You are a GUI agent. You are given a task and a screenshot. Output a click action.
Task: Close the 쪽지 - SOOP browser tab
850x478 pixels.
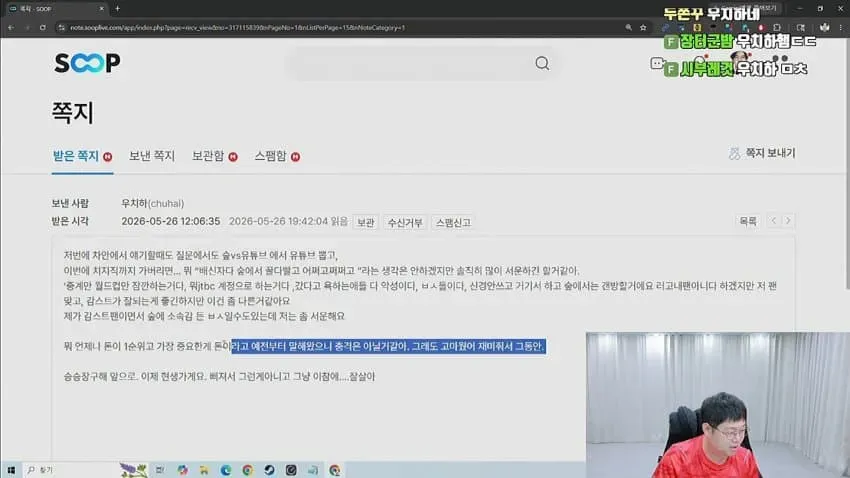coord(101,9)
